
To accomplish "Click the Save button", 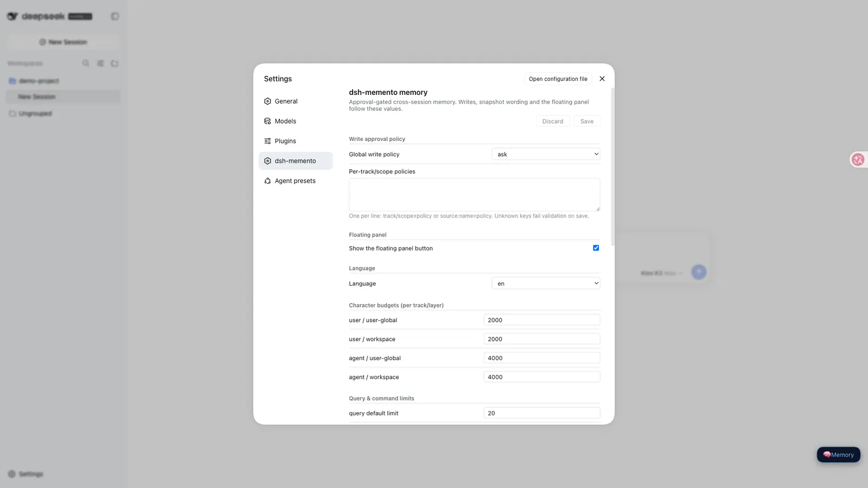I will [x=587, y=121].
